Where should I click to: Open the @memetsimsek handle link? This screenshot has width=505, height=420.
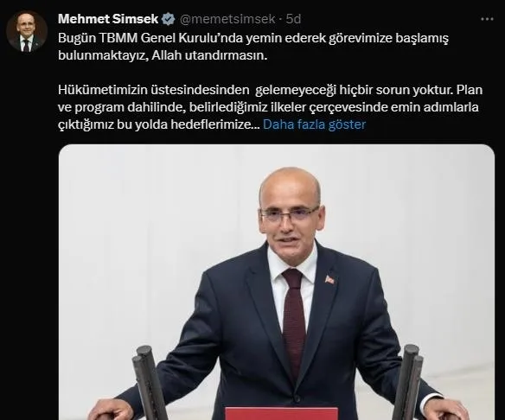pyautogui.click(x=227, y=19)
